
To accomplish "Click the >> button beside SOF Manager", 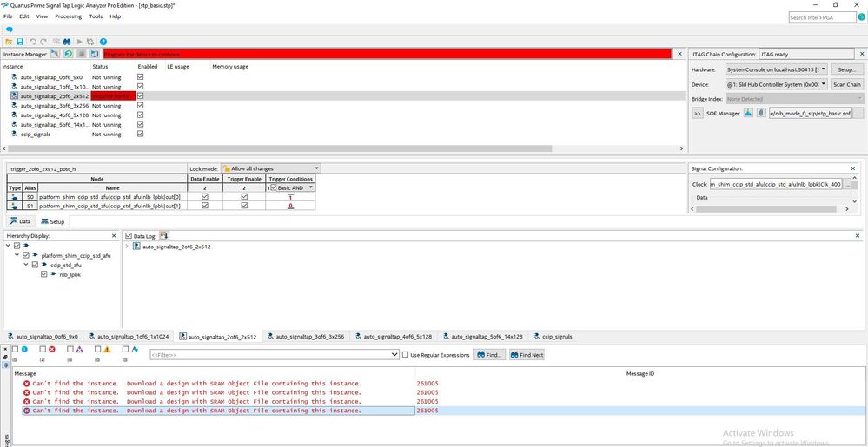I will pos(698,113).
